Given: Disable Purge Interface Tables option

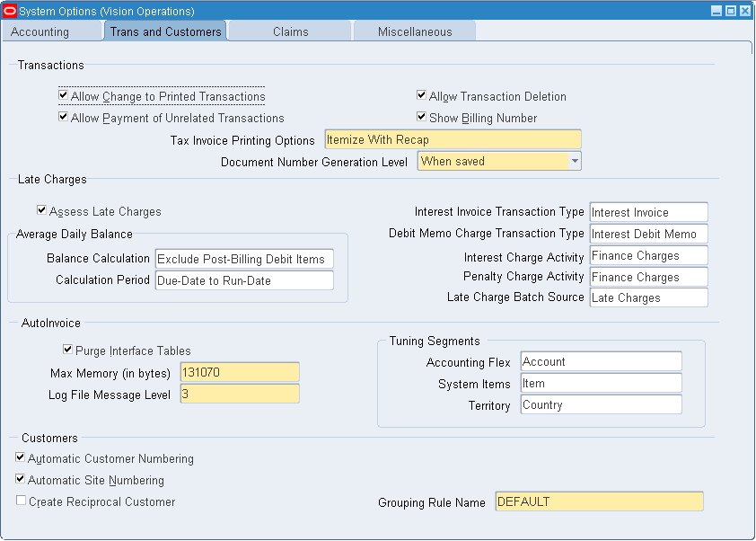Looking at the screenshot, I should 68,350.
